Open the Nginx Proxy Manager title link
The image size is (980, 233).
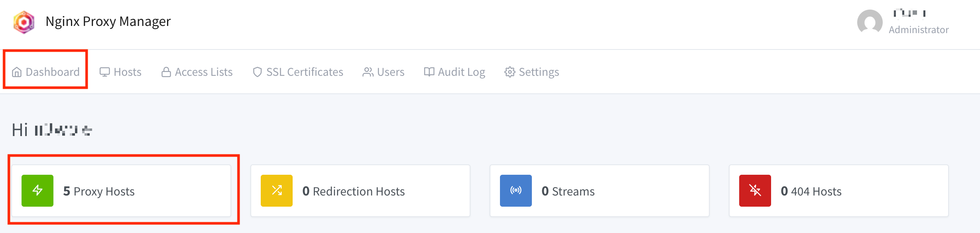[108, 21]
